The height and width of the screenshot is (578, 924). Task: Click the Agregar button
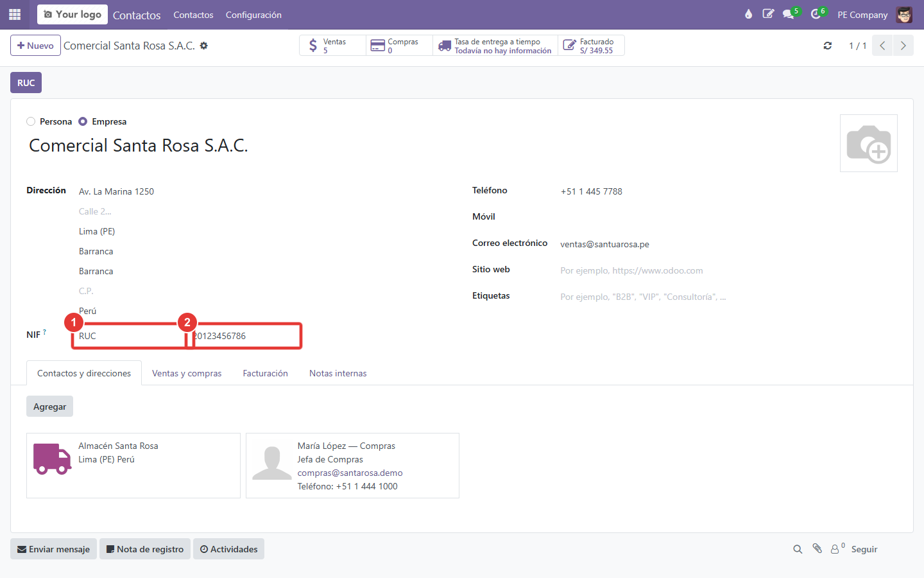[x=49, y=407]
